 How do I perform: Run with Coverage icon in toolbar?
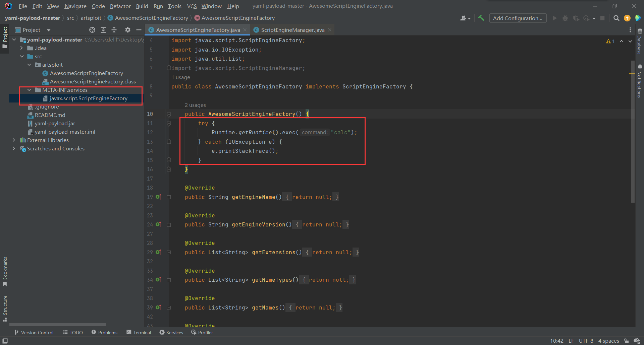(576, 18)
